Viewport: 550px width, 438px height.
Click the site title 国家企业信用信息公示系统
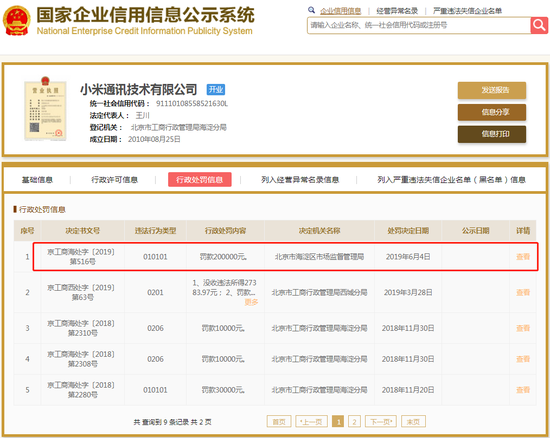(146, 15)
